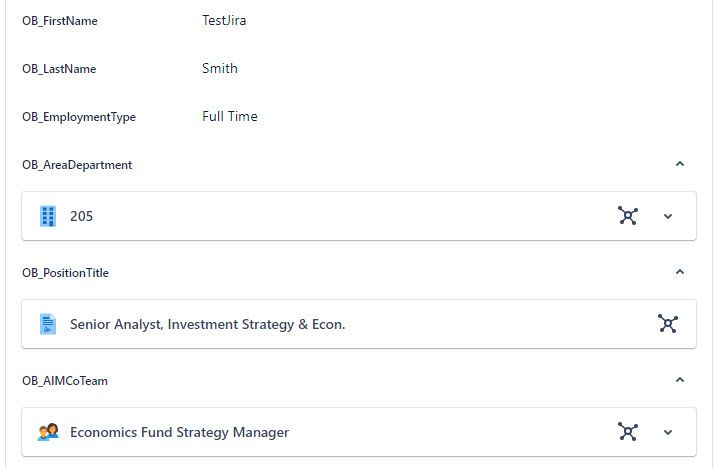Open the 205 department object link
Image resolution: width=716 pixels, height=468 pixels.
(x=81, y=216)
